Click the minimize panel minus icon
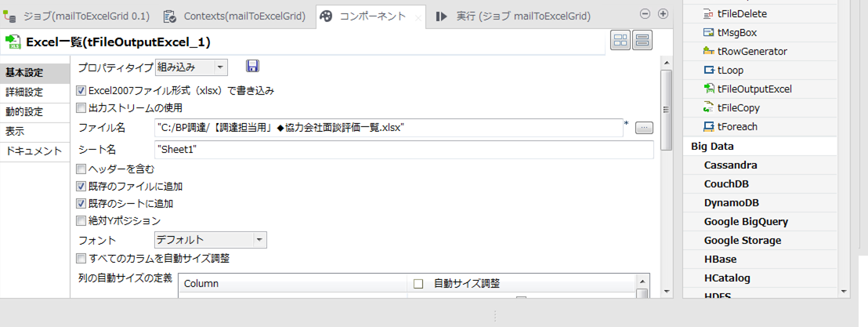 (x=645, y=14)
